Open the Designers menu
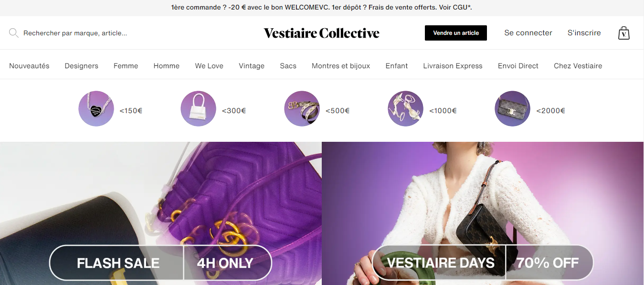This screenshot has height=285, width=644. tap(82, 66)
